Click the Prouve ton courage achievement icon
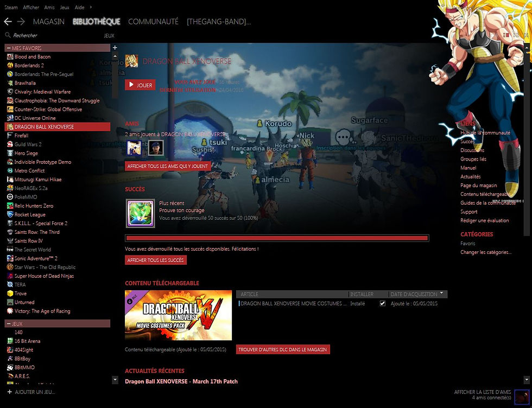 click(141, 213)
